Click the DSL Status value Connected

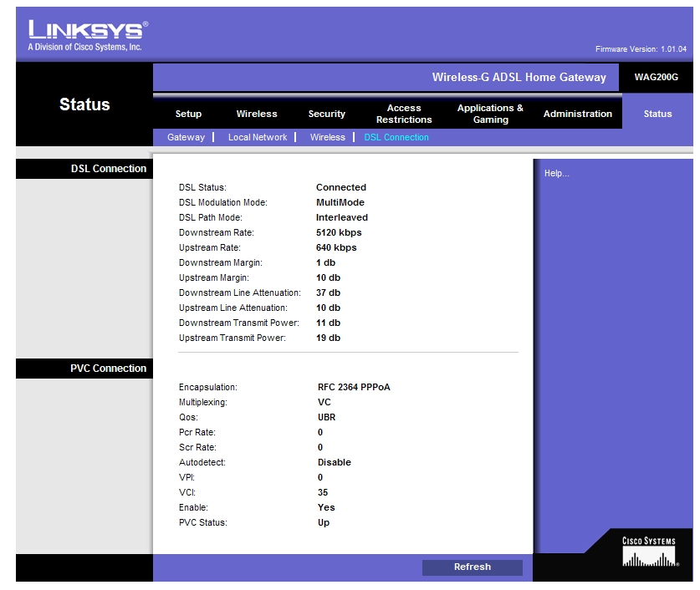[x=341, y=187]
